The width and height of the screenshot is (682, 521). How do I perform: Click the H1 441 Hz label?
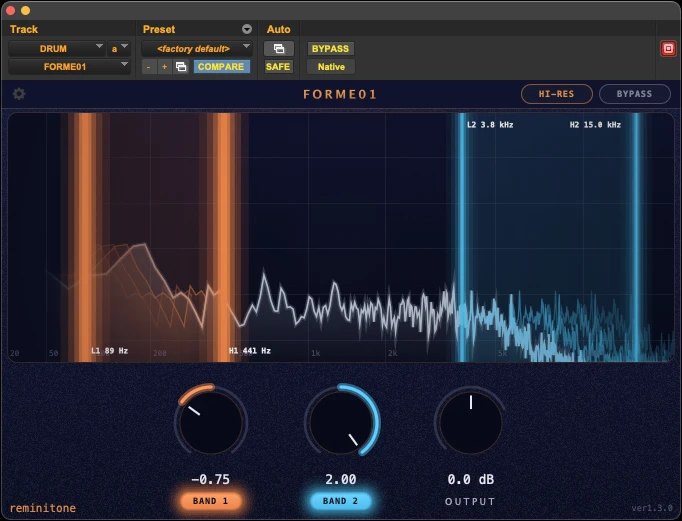[x=250, y=351]
